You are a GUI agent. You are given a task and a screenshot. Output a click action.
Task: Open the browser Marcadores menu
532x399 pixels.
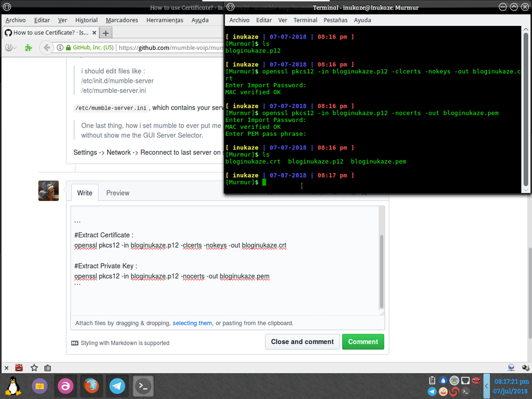122,20
